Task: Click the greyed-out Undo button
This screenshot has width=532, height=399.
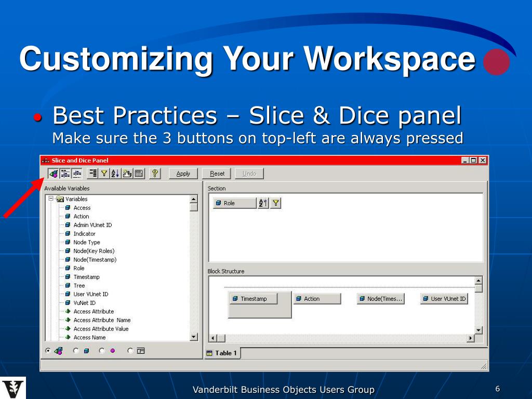Action: pyautogui.click(x=249, y=174)
